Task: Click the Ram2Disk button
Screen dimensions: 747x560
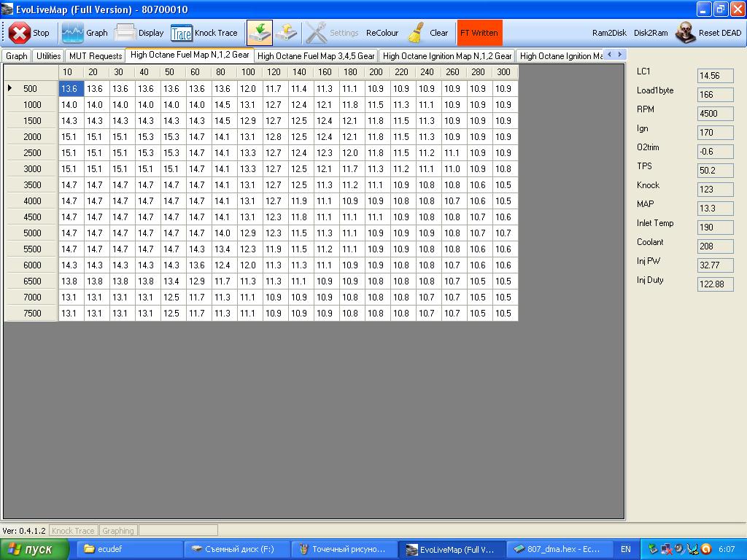Action: point(609,33)
